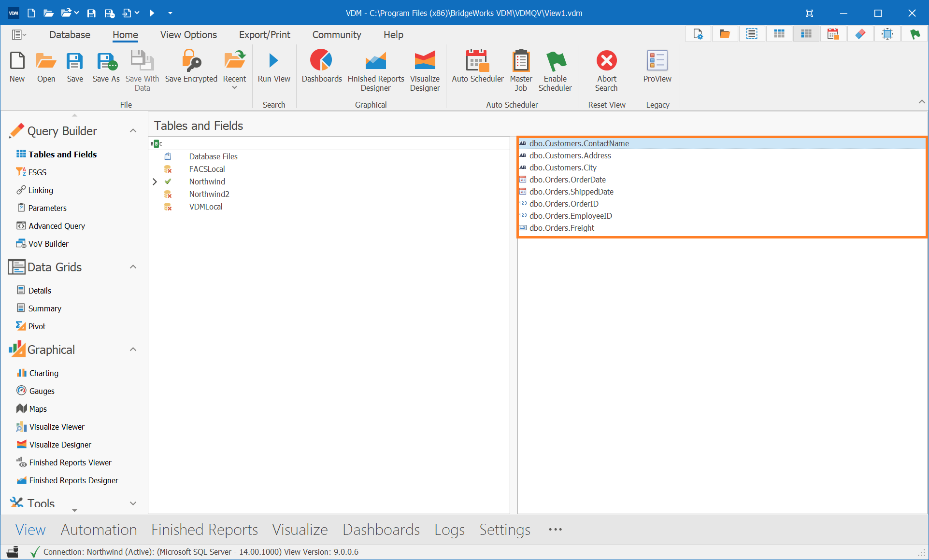Click the Run play icon in title bar

tap(152, 13)
